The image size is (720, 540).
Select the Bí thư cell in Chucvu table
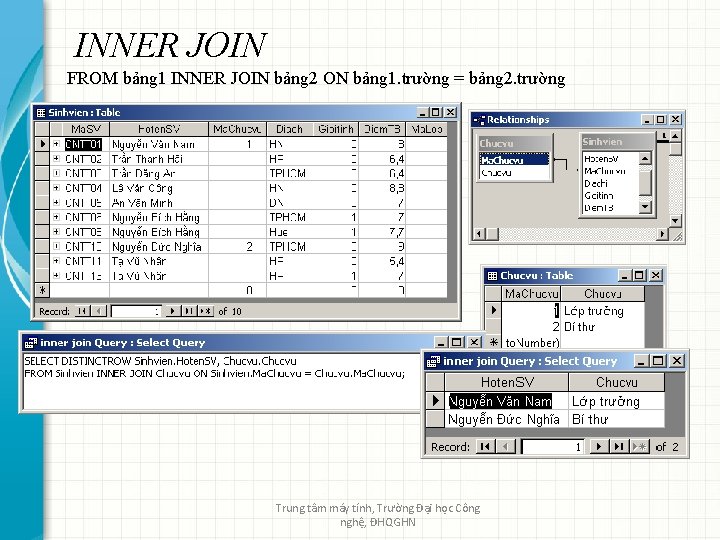tap(602, 327)
